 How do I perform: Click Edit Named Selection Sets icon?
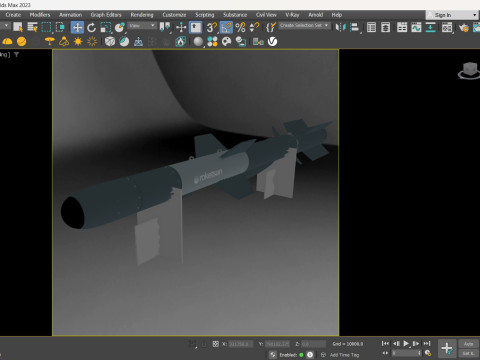[271, 27]
